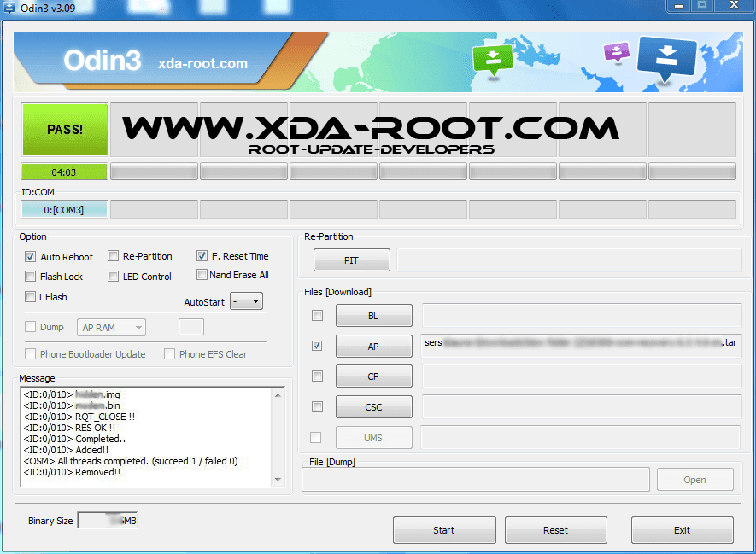Screen dimensions: 756x554
Task: Select the 'Added!!' log line
Action: coord(66,450)
